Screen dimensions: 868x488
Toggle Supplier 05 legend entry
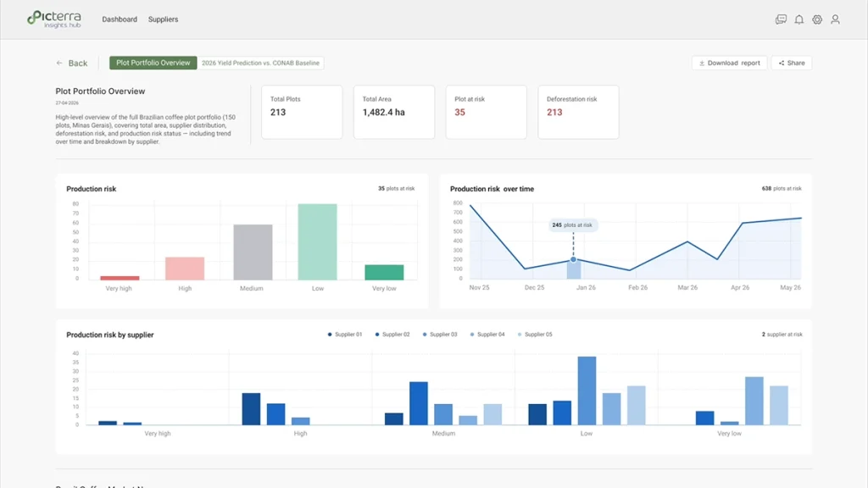click(x=535, y=334)
